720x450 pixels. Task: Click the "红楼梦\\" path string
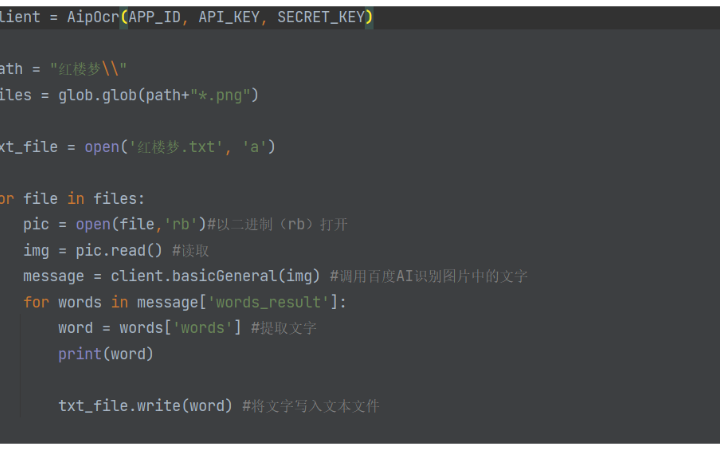pyautogui.click(x=88, y=69)
